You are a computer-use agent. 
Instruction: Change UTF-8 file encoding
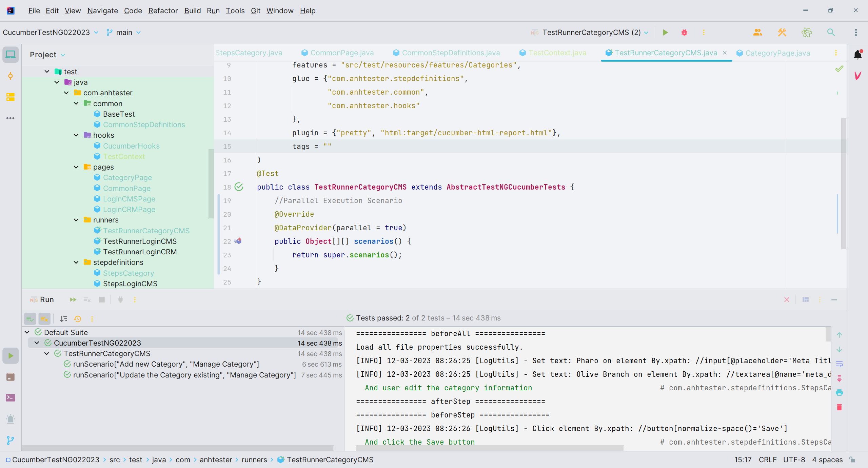pos(794,460)
